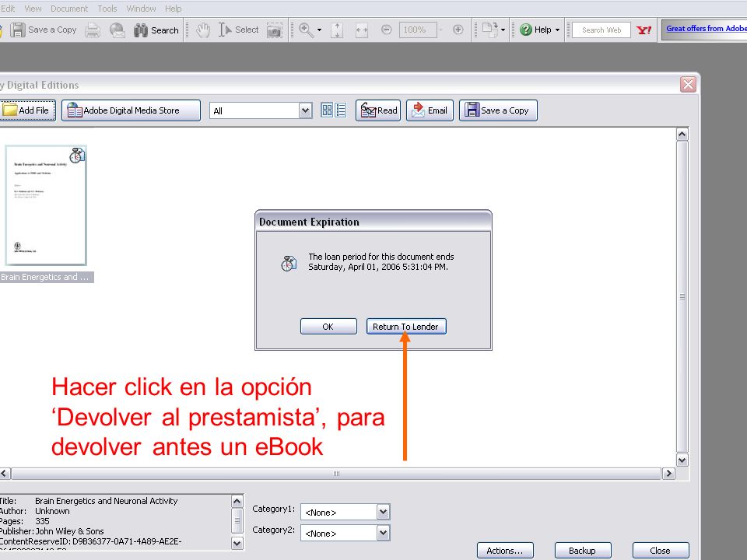
Task: Click the bookshelf horizontal scrollbar thumb
Action: [x=336, y=474]
